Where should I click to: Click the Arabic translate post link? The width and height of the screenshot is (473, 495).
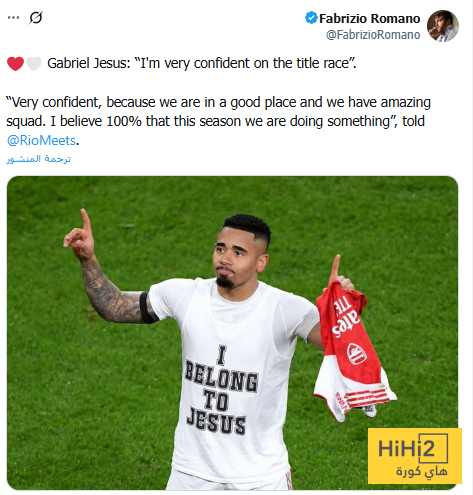pos(39,159)
